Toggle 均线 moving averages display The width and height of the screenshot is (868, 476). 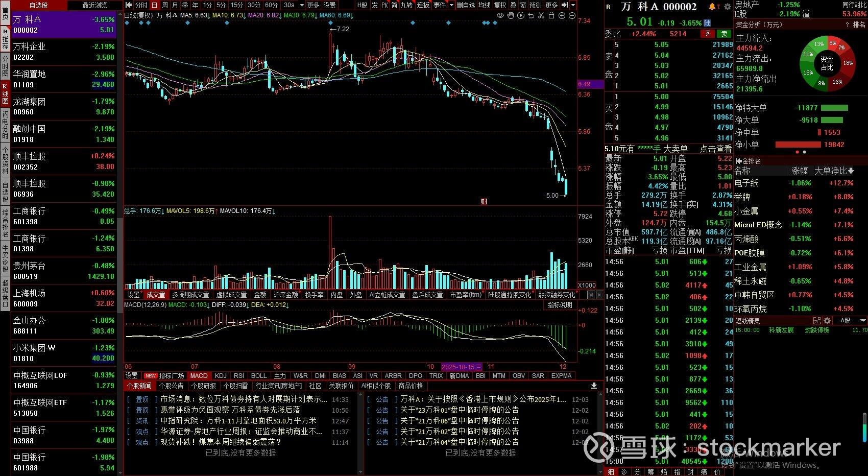coord(485,5)
